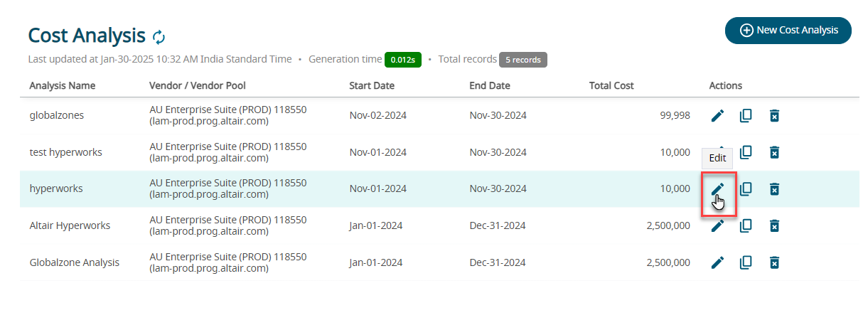The width and height of the screenshot is (868, 335).
Task: Edit the Altair Hyperworks analysis
Action: tap(718, 225)
